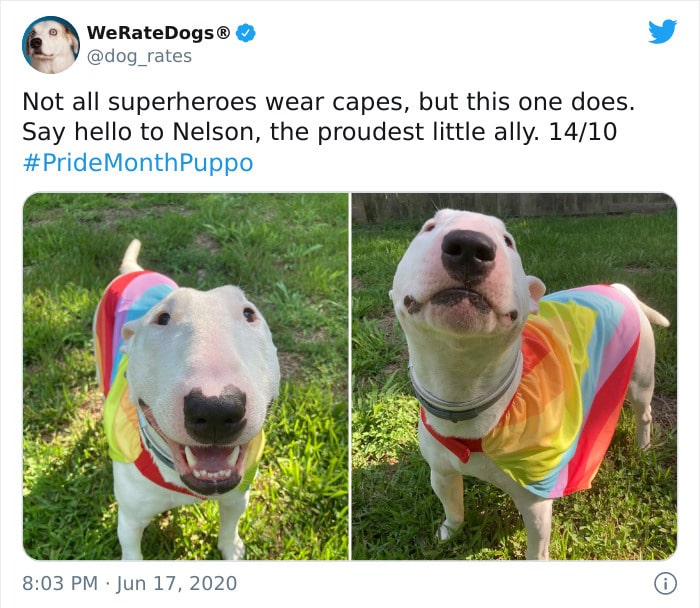Open the tweet info circle icon
Image resolution: width=700 pixels, height=608 pixels.
click(665, 583)
